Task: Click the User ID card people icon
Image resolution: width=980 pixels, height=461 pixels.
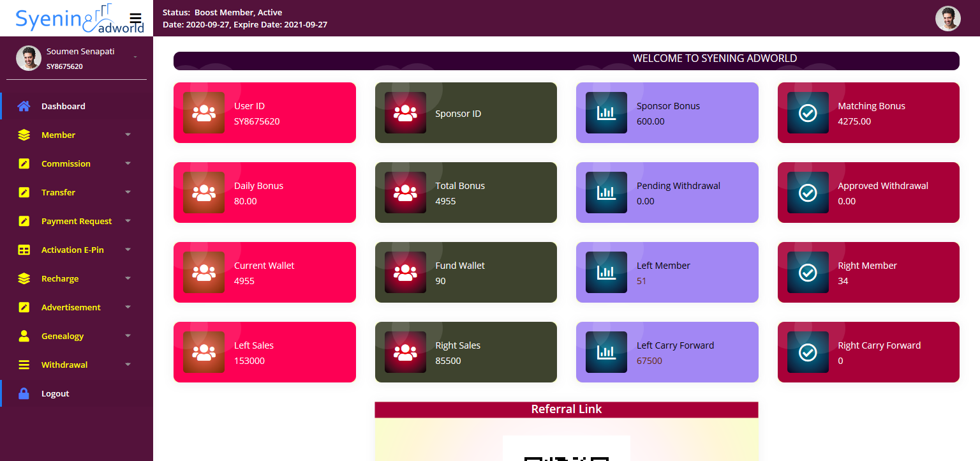Action: pos(204,113)
